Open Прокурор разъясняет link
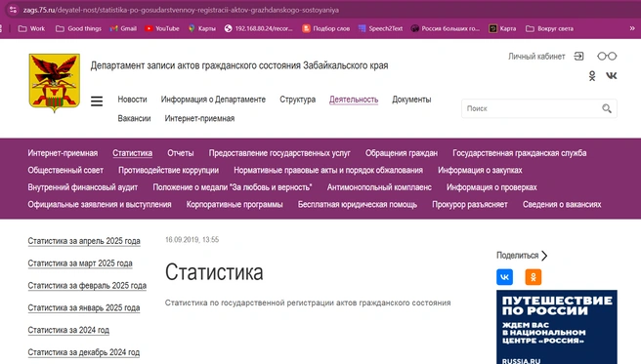 tap(470, 204)
